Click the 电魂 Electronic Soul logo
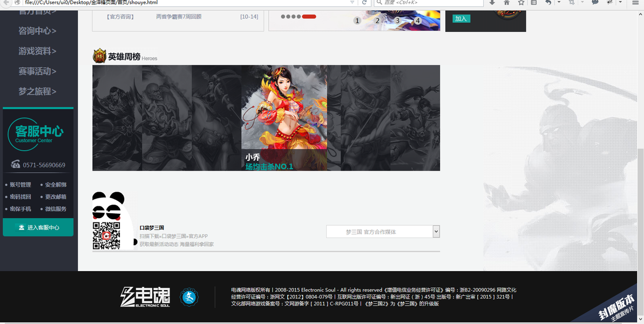 [x=145, y=297]
